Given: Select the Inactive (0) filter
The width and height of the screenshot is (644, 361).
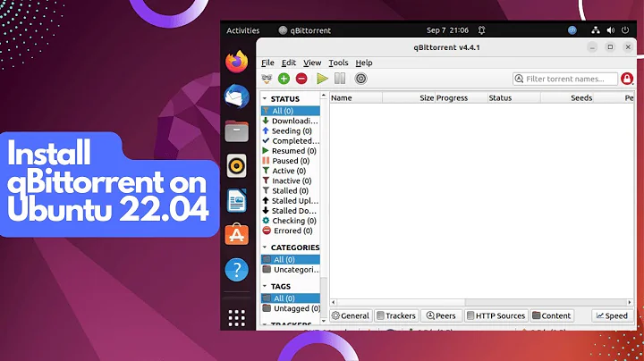Looking at the screenshot, I should pyautogui.click(x=291, y=180).
